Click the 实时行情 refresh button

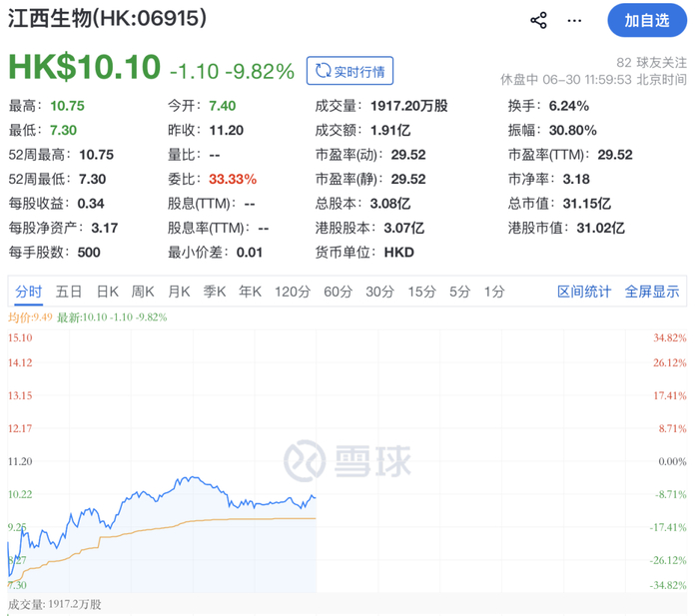pyautogui.click(x=349, y=71)
